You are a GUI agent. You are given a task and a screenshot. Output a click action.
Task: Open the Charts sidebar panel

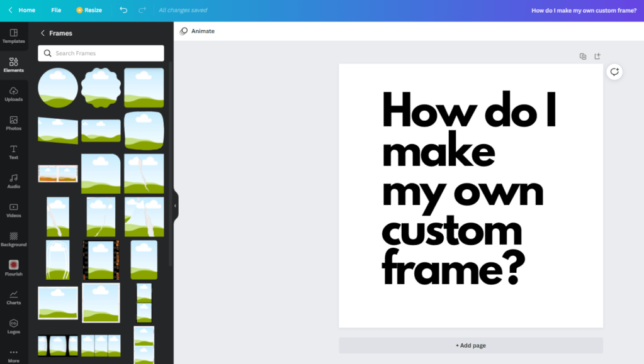(13, 297)
